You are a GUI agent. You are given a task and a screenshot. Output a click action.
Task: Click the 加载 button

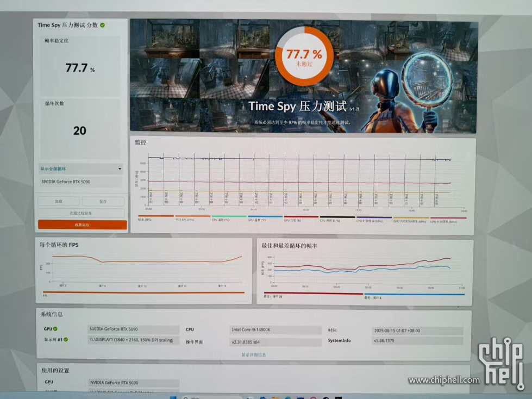coord(59,201)
